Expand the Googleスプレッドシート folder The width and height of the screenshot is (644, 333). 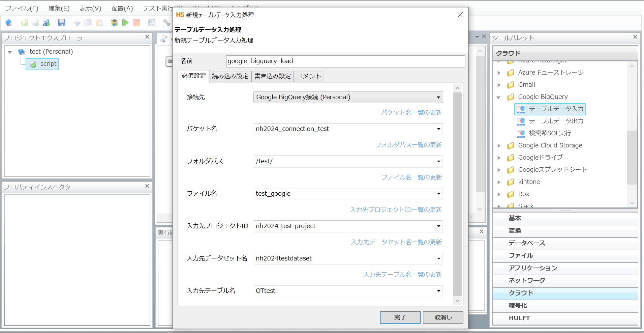(x=499, y=170)
